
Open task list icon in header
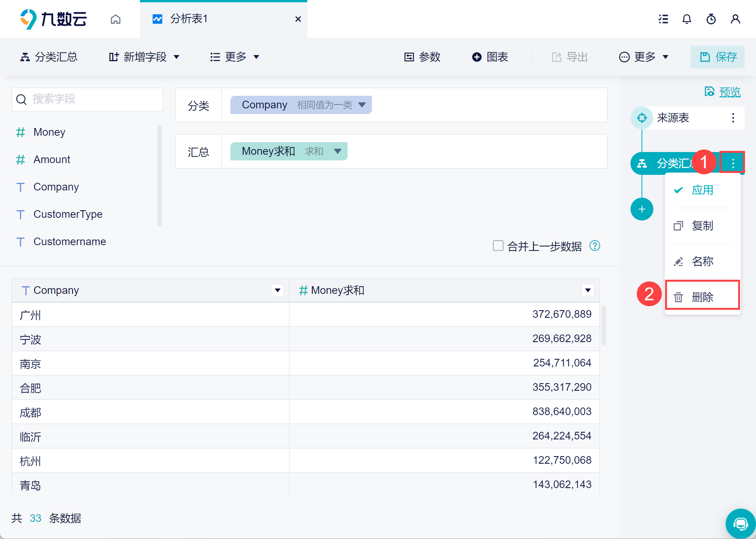663,19
